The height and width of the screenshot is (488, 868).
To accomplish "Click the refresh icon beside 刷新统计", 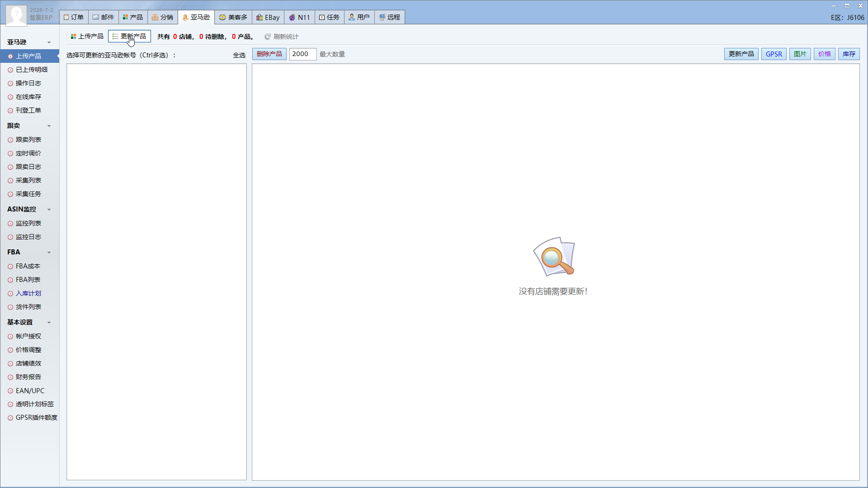I will pos(268,37).
